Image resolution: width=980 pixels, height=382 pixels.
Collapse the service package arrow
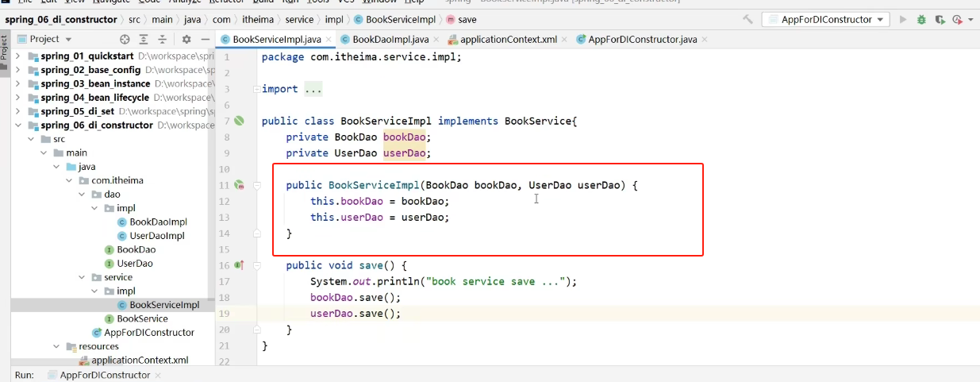83,277
